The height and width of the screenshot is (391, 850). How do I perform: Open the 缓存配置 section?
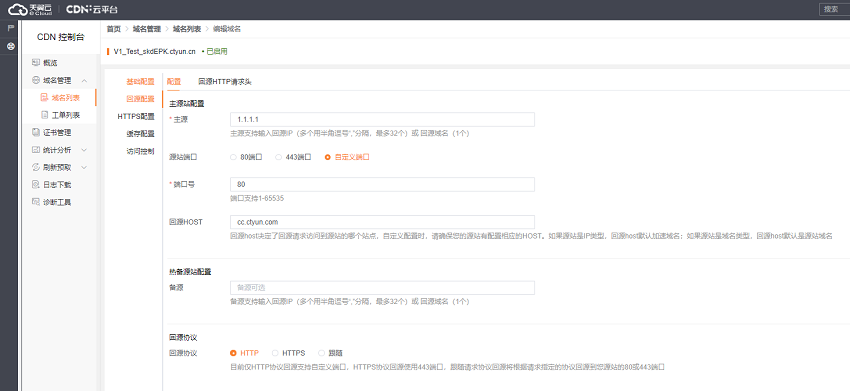(x=140, y=133)
